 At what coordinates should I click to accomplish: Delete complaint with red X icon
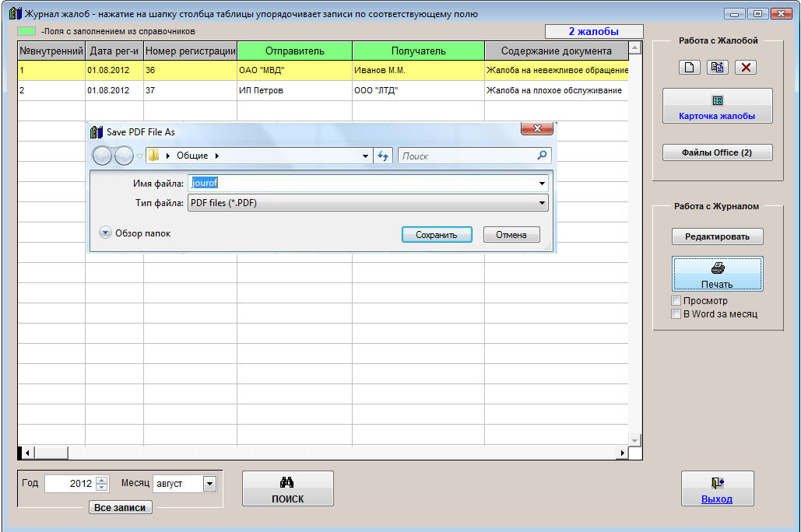pyautogui.click(x=745, y=68)
